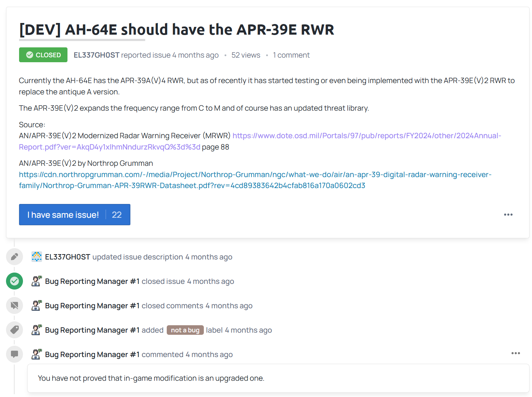Click the issue title heading
Image resolution: width=532 pixels, height=397 pixels.
176,29
